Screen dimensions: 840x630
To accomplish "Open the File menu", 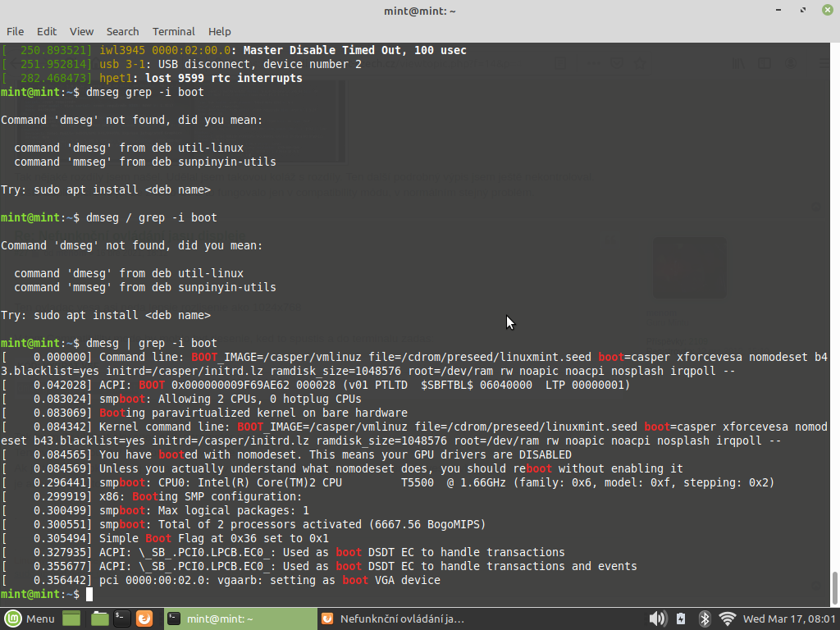I will pos(15,31).
